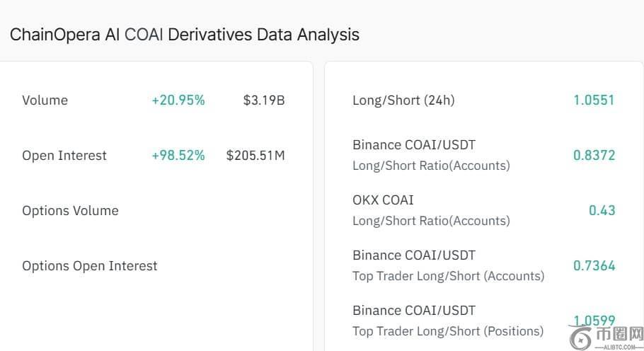Click the +20.95% volume change value
The width and height of the screenshot is (644, 351).
178,100
